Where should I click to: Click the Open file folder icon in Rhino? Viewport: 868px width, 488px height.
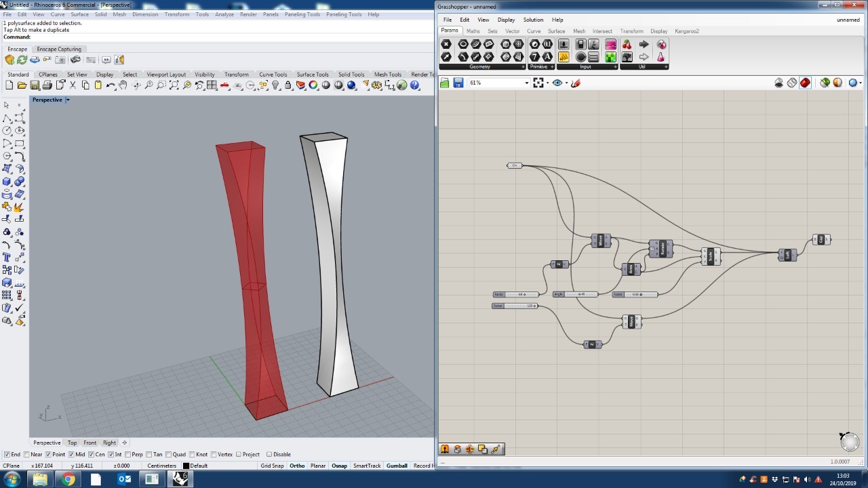coord(22,85)
